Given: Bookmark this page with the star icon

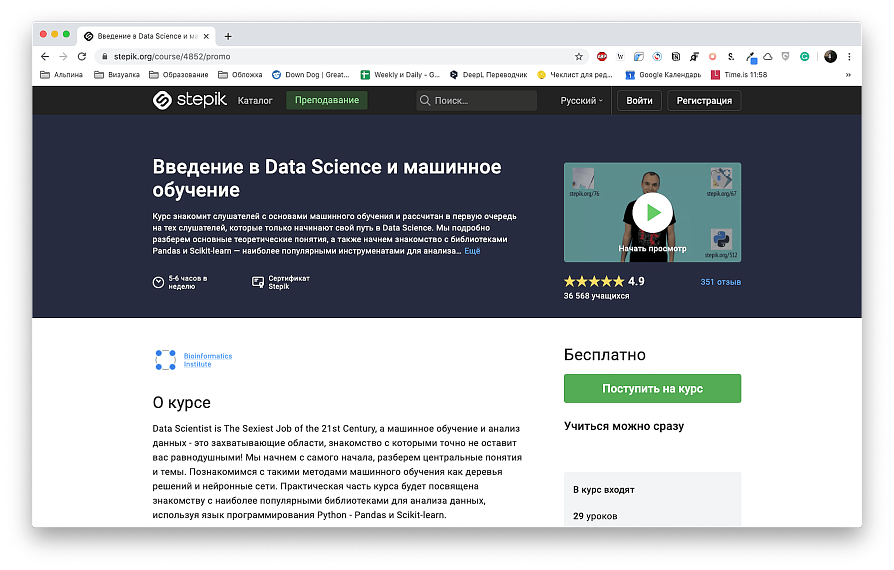Looking at the screenshot, I should pos(579,56).
